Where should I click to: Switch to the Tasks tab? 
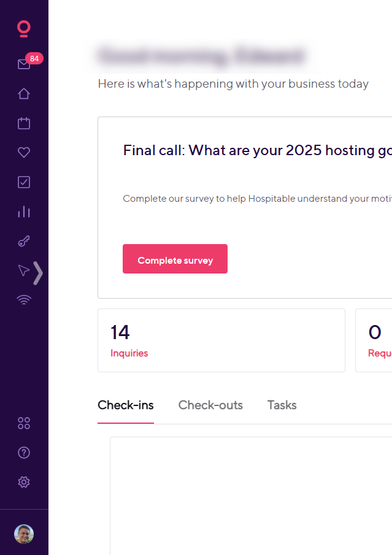coord(282,405)
